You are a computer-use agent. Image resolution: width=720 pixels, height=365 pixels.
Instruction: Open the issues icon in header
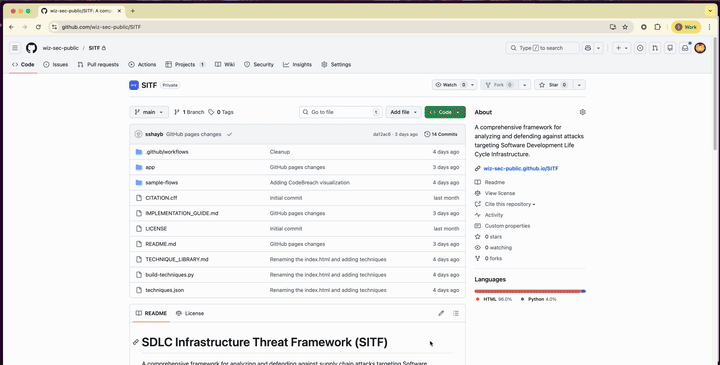click(x=640, y=48)
